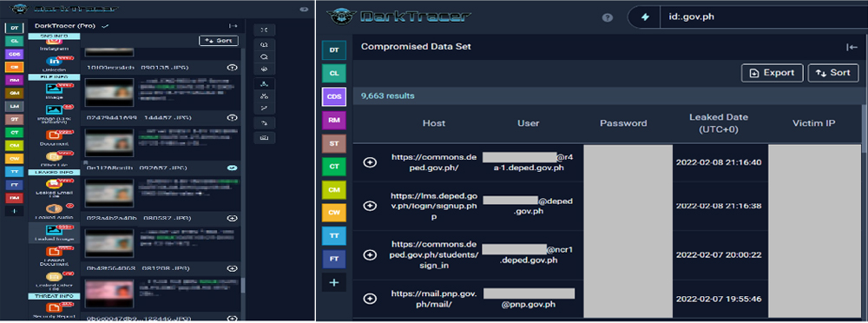Image resolution: width=868 pixels, height=323 pixels.
Task: Add a new tab in right window
Action: (334, 282)
